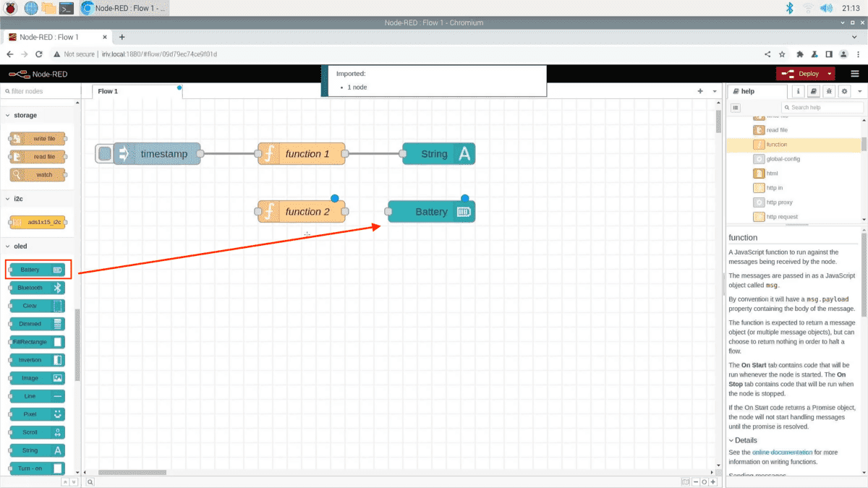Collapse the Details section in help
The image size is (868, 488).
(742, 440)
